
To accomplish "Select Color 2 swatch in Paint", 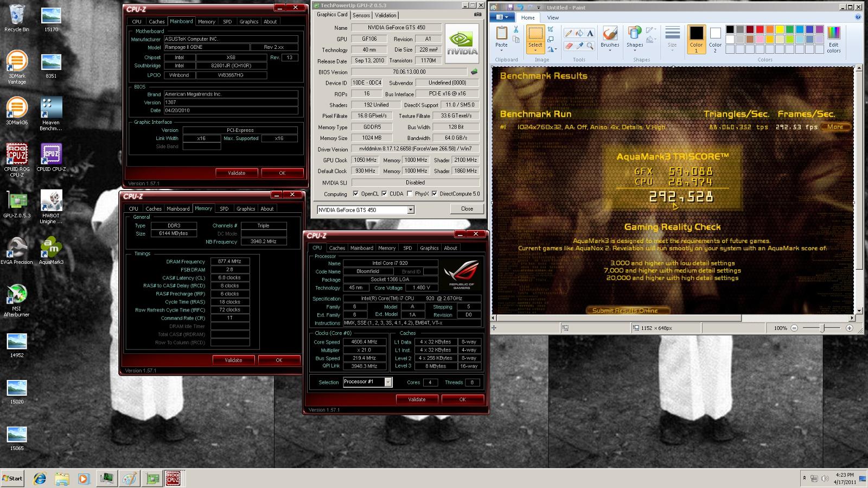I will tap(715, 39).
